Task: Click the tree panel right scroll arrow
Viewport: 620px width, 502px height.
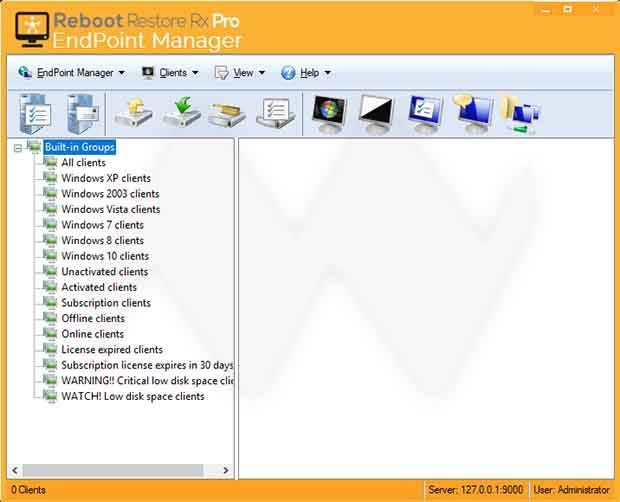Action: (226, 470)
